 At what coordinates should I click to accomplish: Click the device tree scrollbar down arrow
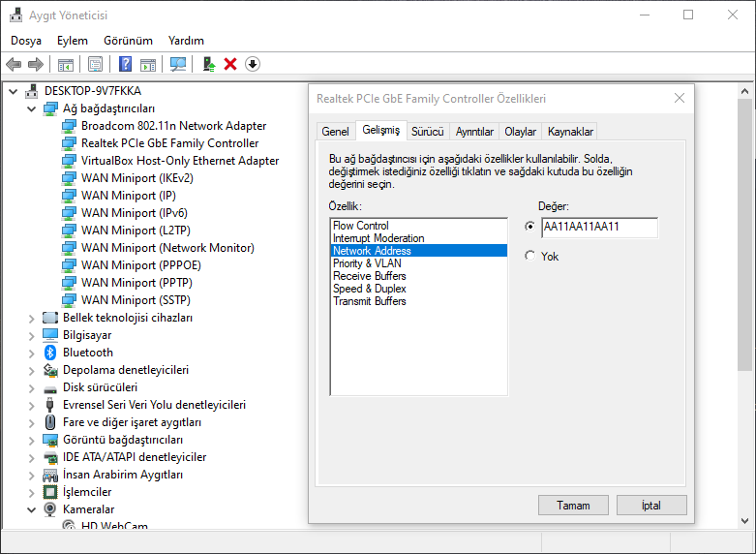point(745,521)
